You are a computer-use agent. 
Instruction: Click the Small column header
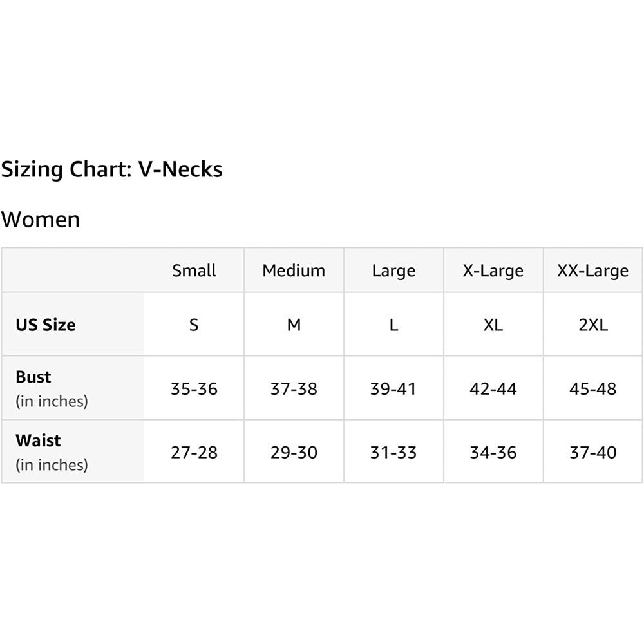pos(194,270)
